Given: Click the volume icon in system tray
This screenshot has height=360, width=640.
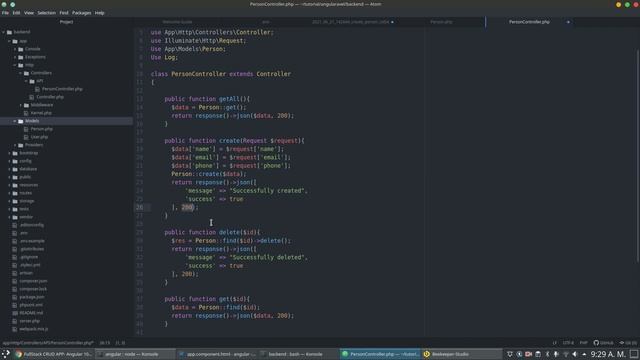Looking at the screenshot, I should coord(575,354).
